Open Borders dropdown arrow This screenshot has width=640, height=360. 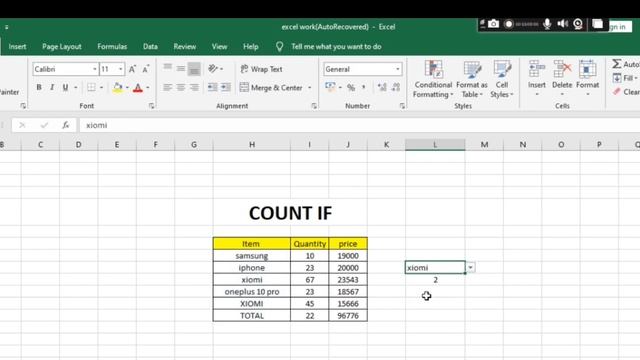[x=101, y=87]
